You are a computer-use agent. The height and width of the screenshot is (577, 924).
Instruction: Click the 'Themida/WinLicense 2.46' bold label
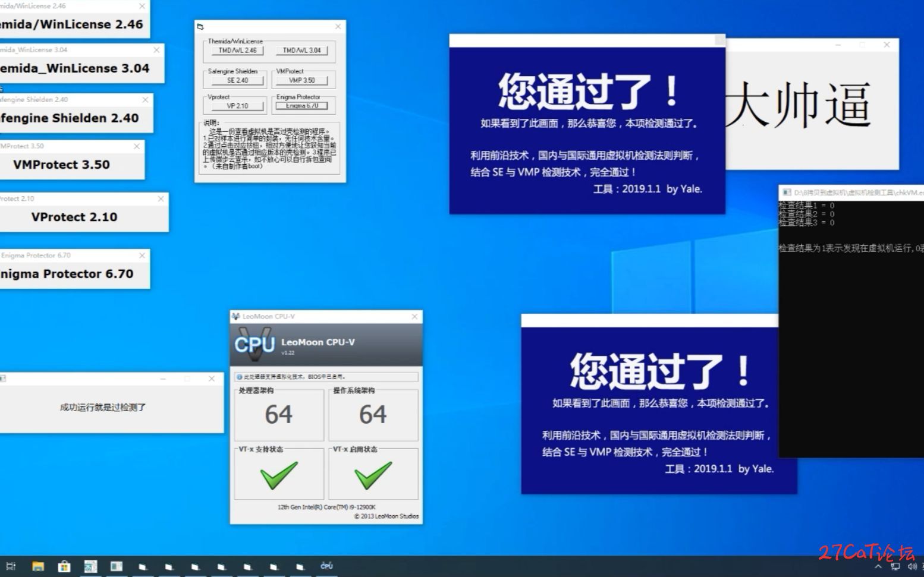click(x=71, y=24)
